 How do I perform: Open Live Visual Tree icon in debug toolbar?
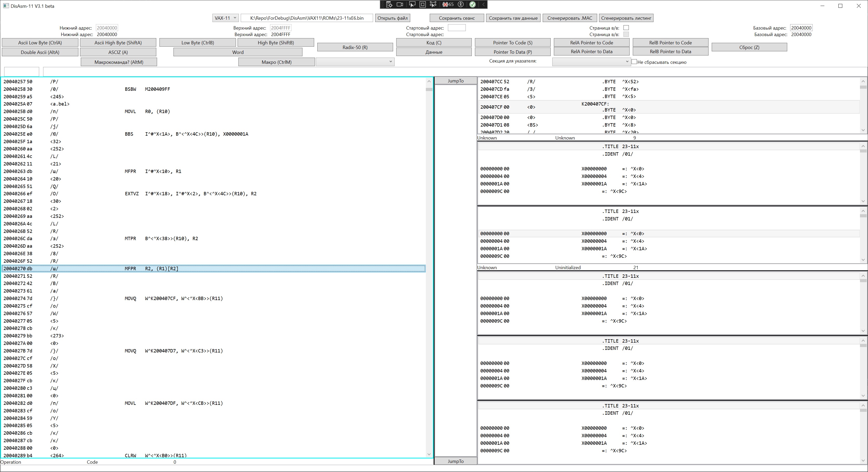pyautogui.click(x=389, y=4)
